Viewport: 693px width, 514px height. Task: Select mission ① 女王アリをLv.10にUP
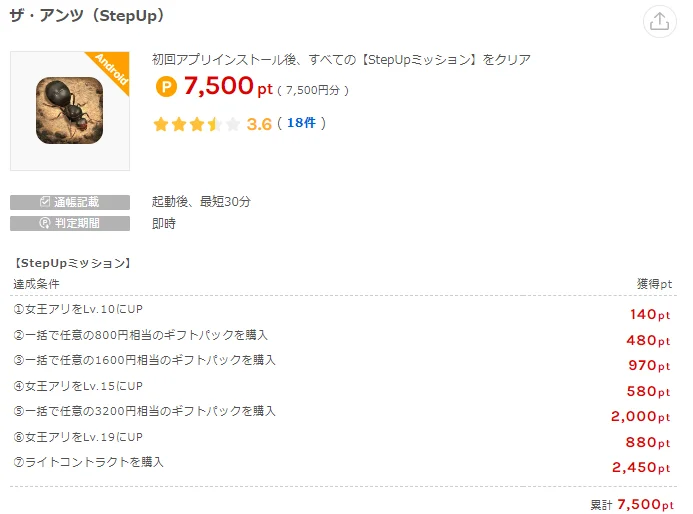click(x=78, y=310)
